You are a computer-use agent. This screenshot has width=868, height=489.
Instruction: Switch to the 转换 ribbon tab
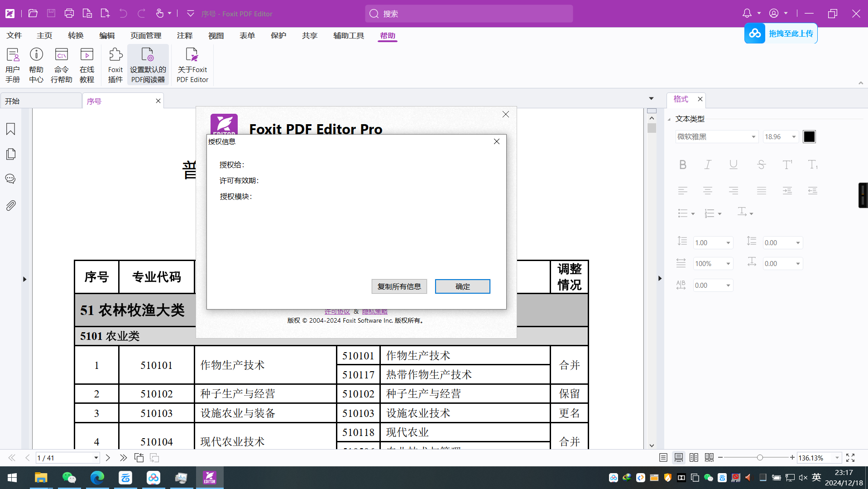(x=76, y=35)
